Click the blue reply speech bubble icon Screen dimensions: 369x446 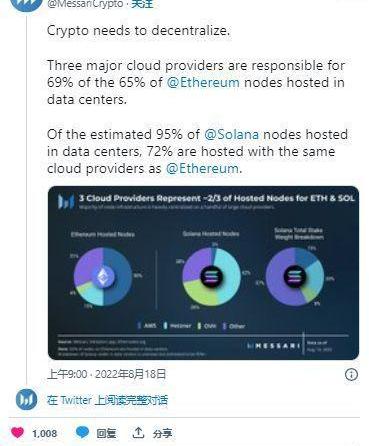tap(82, 432)
